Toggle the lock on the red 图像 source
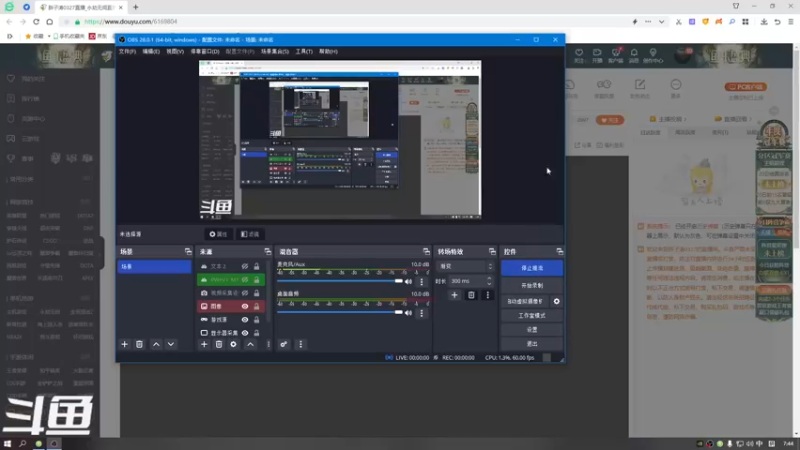Image resolution: width=800 pixels, height=450 pixels. tap(257, 306)
